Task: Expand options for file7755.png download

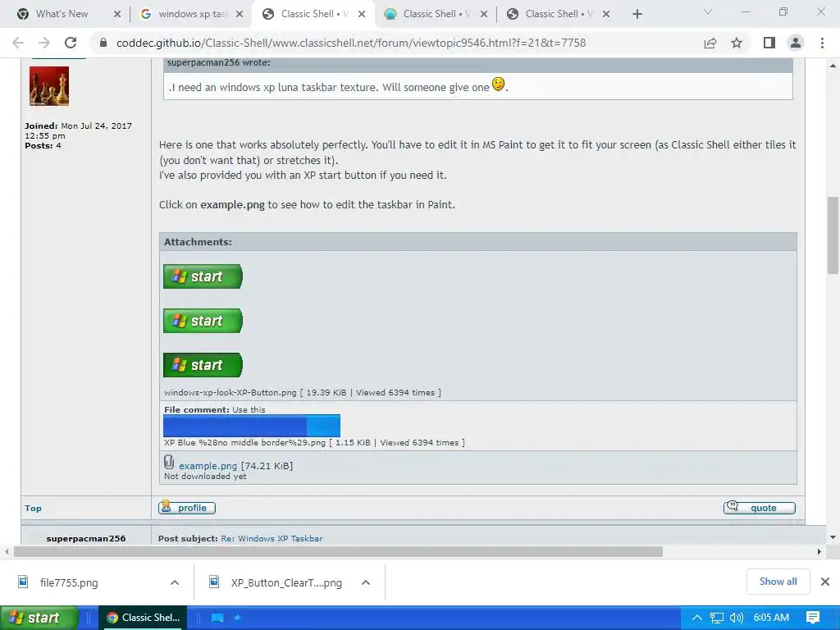Action: pos(175,582)
